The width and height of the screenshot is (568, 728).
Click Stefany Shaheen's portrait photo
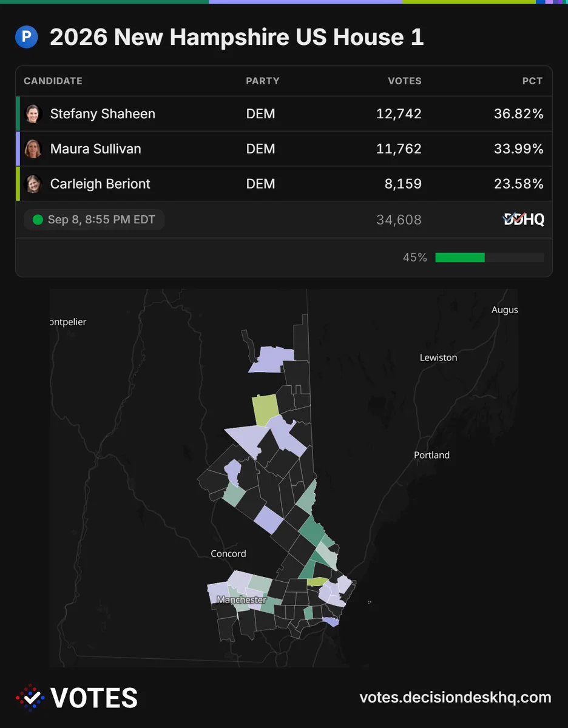tap(33, 114)
